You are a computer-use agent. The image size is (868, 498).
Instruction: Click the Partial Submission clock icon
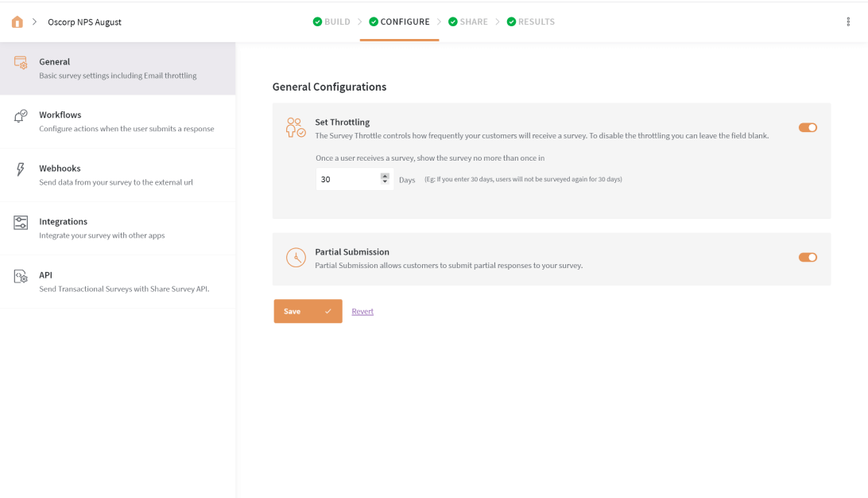click(x=295, y=258)
